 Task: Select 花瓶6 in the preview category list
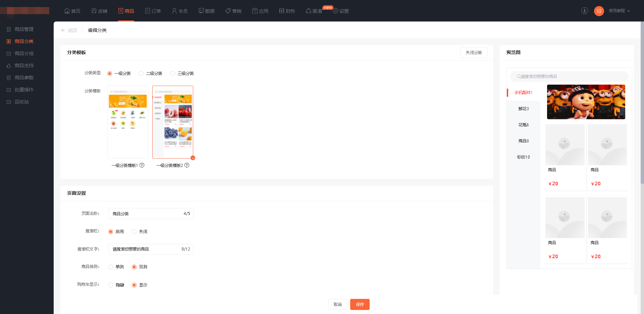(523, 125)
